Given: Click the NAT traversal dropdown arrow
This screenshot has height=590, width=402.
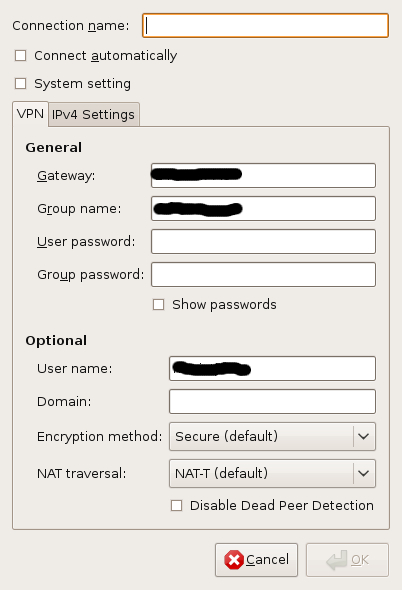Looking at the screenshot, I should click(x=364, y=473).
